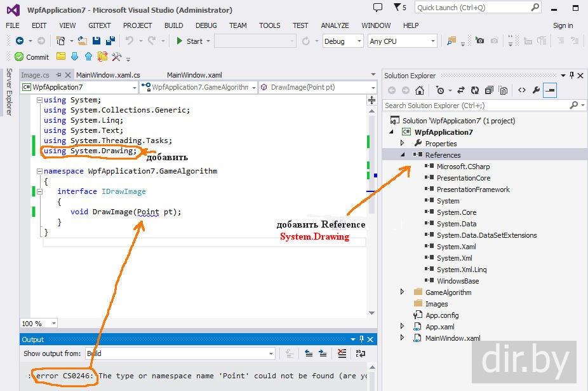Expand the GameAlgorithm folder node
Image resolution: width=588 pixels, height=391 pixels.
pyautogui.click(x=402, y=292)
